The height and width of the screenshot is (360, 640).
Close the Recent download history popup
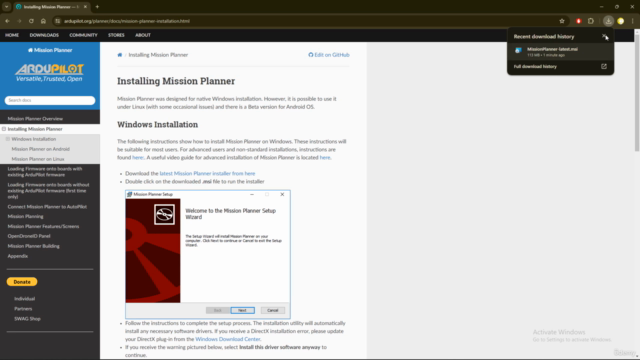(604, 36)
